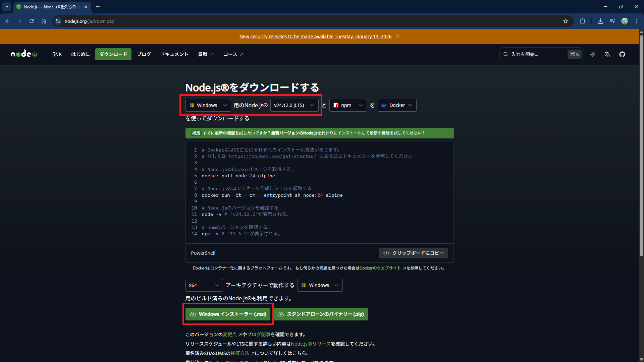Viewport: 644px width, 362px height.
Task: Toggle light theme with the sun icon
Action: pos(592,54)
